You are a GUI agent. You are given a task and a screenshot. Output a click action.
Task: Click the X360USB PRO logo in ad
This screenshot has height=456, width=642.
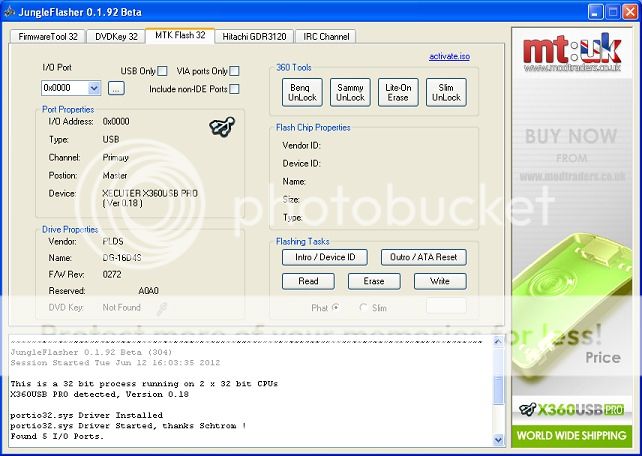click(570, 409)
